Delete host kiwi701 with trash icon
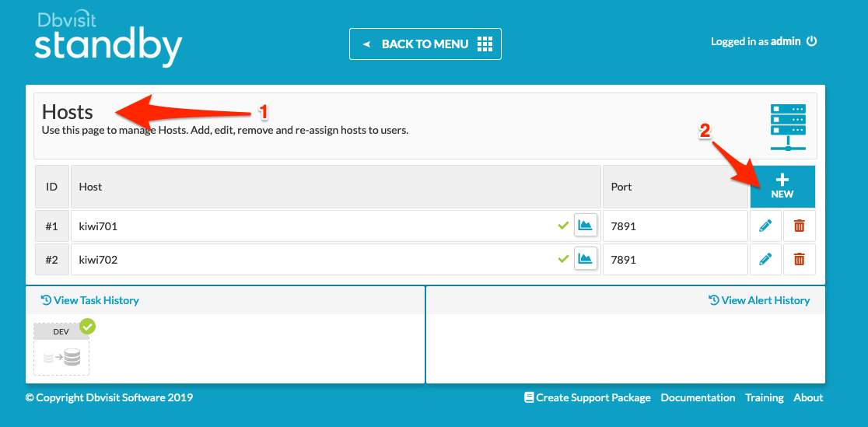 tap(800, 226)
